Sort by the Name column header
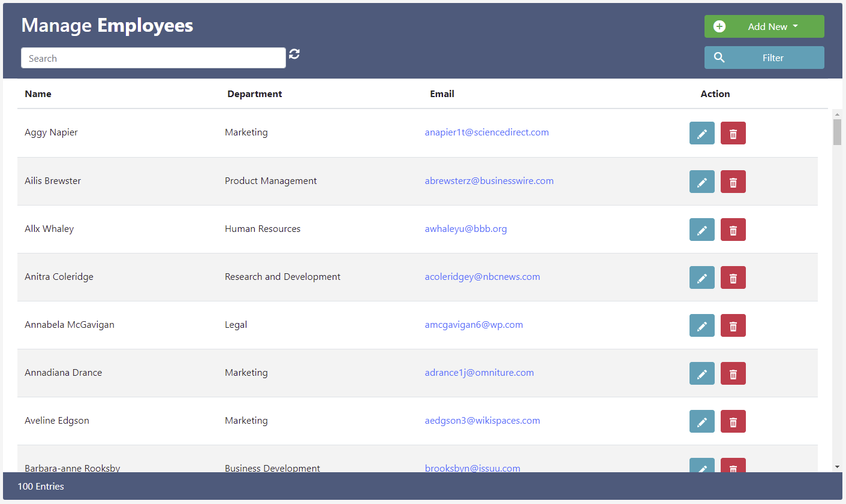The width and height of the screenshot is (846, 504). (38, 94)
